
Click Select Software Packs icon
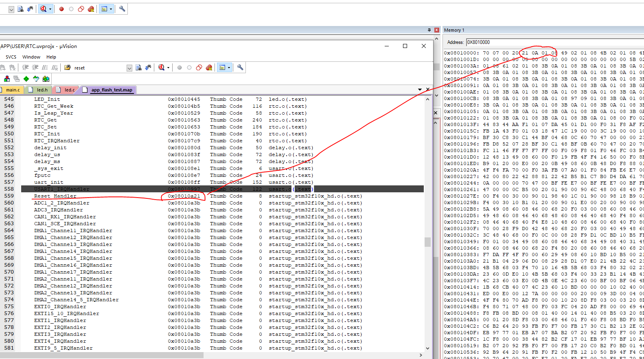(36, 78)
